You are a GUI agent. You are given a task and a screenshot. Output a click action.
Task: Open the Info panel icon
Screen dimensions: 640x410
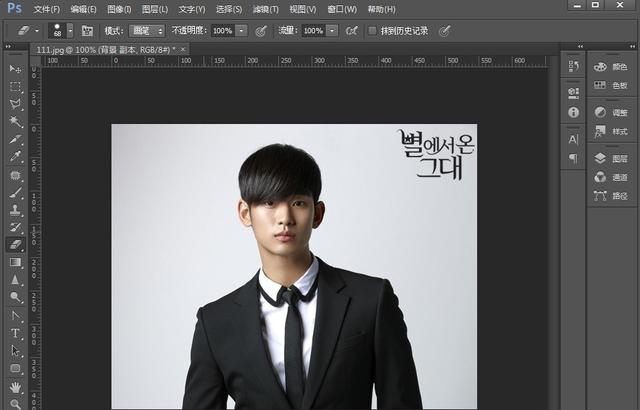click(x=573, y=112)
